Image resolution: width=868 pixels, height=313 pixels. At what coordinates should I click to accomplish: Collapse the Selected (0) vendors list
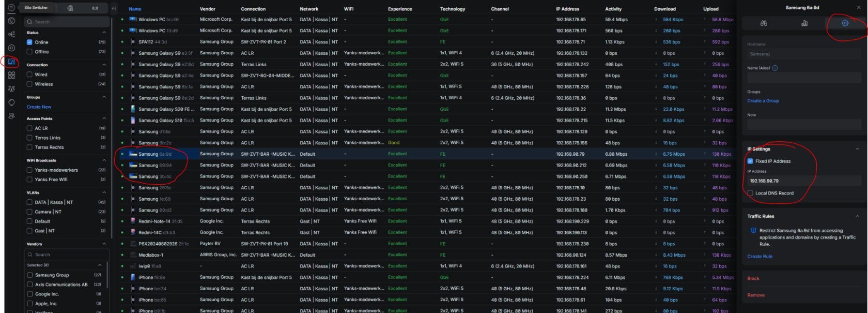tap(100, 265)
